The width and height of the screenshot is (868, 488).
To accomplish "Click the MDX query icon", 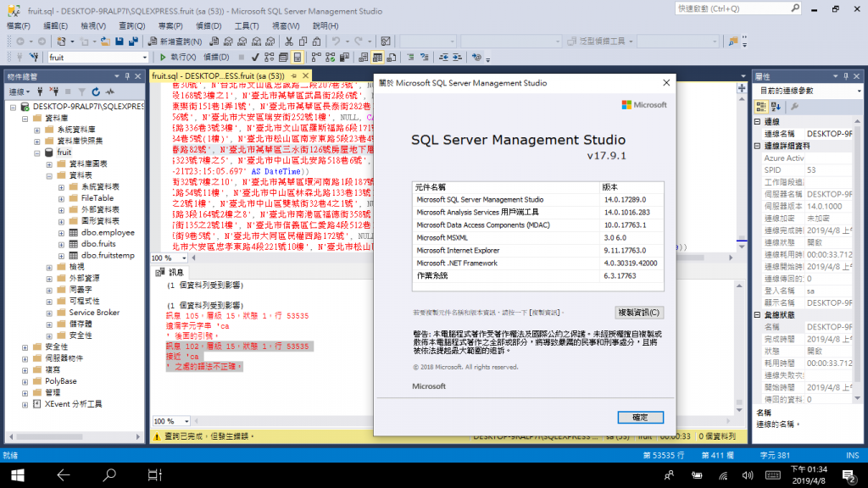I will tap(228, 42).
